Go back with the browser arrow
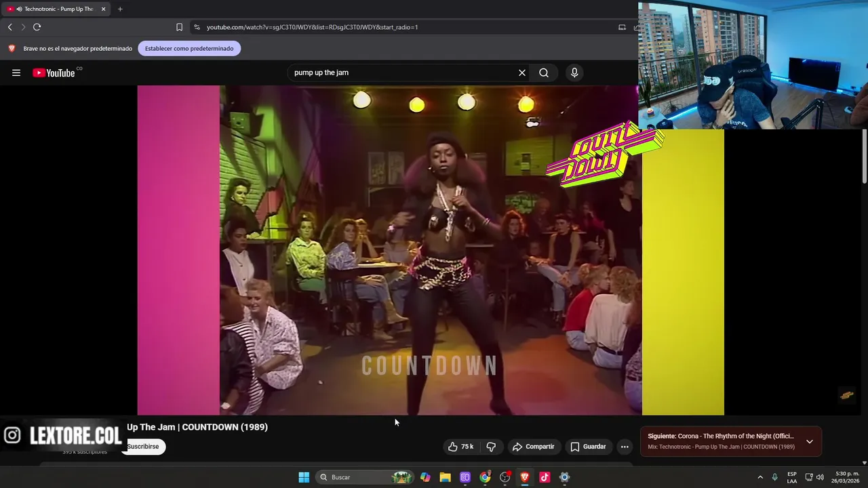 click(9, 27)
